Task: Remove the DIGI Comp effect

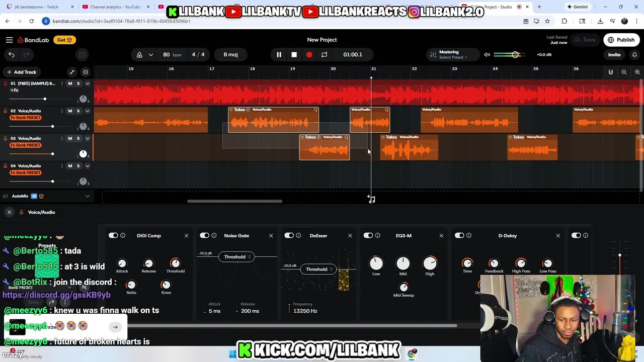Action: 186,235
